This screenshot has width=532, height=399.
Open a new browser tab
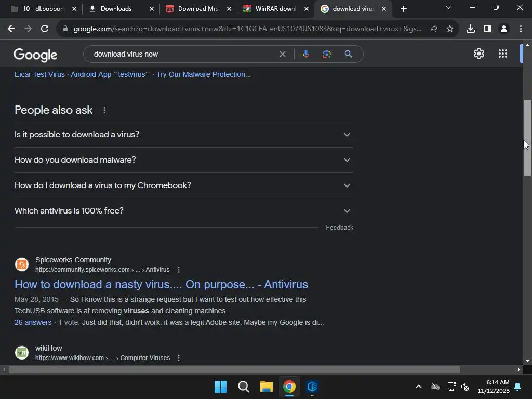(x=403, y=9)
